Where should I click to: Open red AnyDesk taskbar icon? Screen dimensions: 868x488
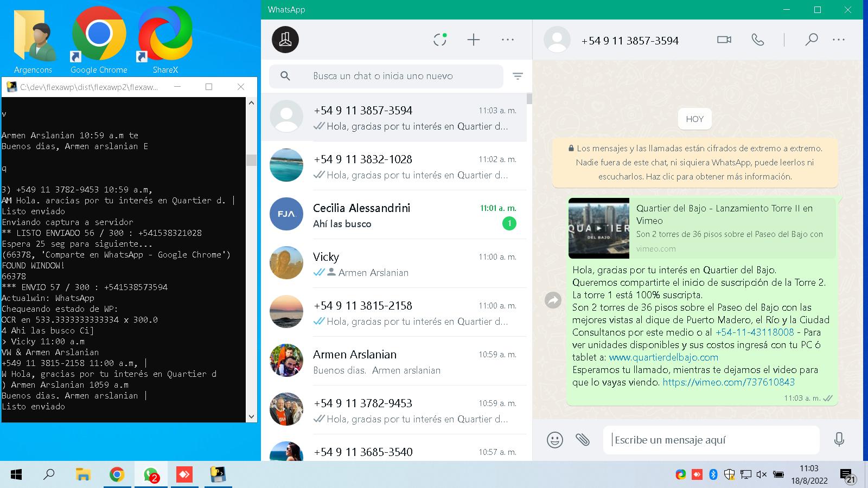[184, 475]
